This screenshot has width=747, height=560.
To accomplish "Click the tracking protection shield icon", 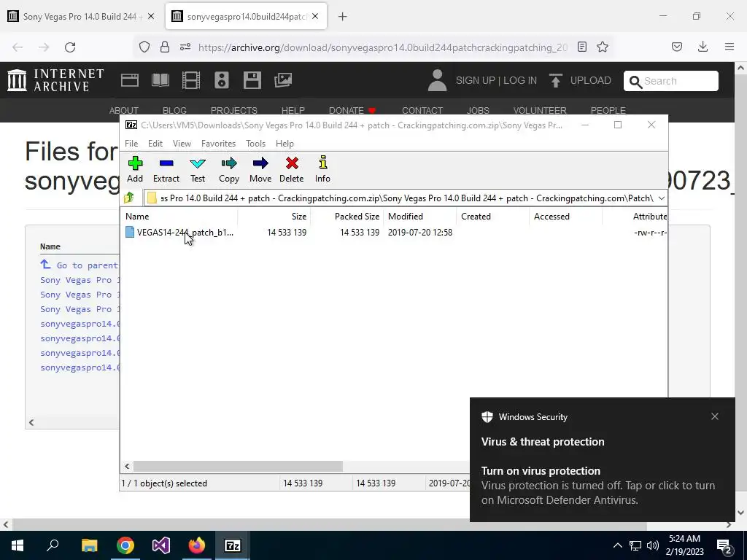I will tap(144, 47).
